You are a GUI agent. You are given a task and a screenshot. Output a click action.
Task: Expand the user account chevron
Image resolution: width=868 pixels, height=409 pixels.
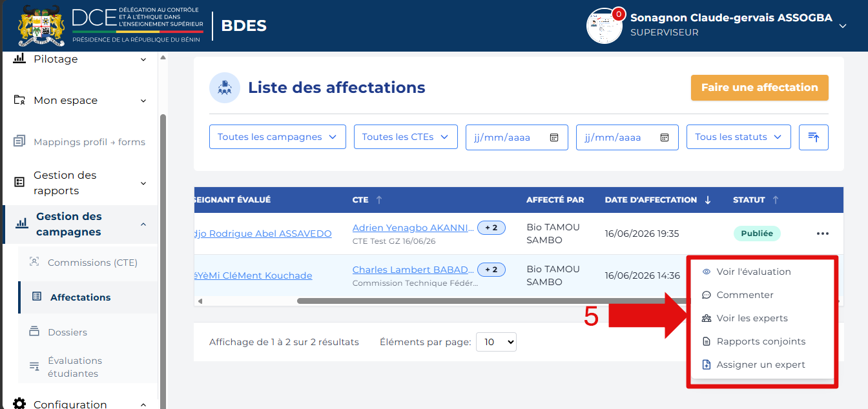click(x=842, y=26)
